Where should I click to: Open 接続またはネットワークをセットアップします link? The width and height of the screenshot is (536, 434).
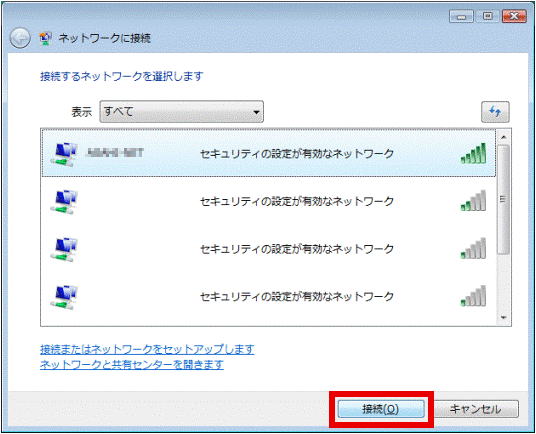point(147,349)
